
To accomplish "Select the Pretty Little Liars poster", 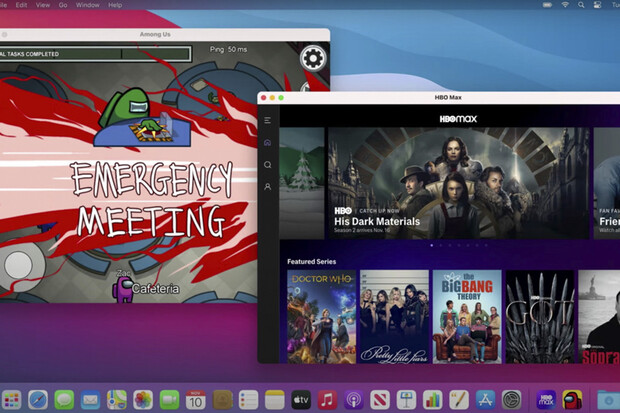I will coord(394,316).
